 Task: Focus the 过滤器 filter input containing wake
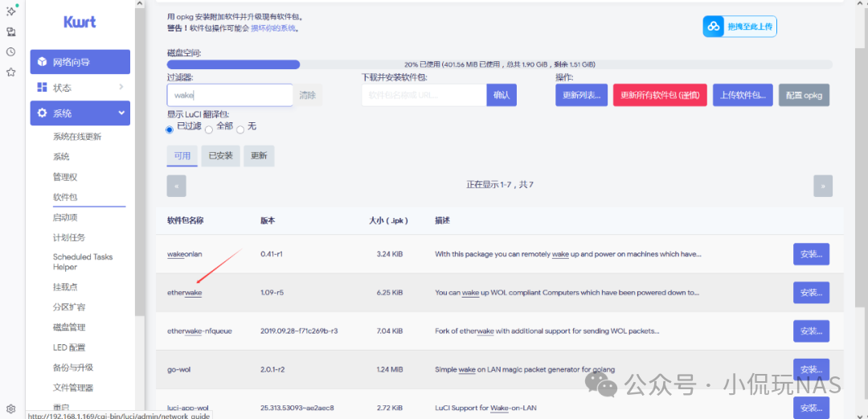(x=230, y=95)
